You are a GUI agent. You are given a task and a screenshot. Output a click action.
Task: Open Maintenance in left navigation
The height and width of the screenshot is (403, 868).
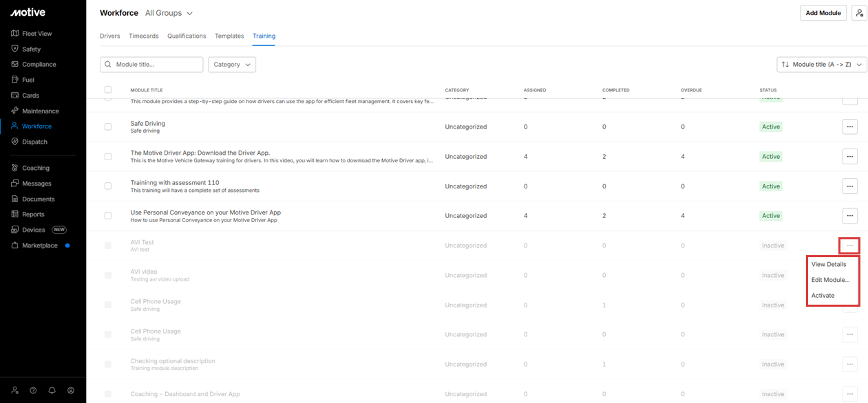tap(40, 111)
